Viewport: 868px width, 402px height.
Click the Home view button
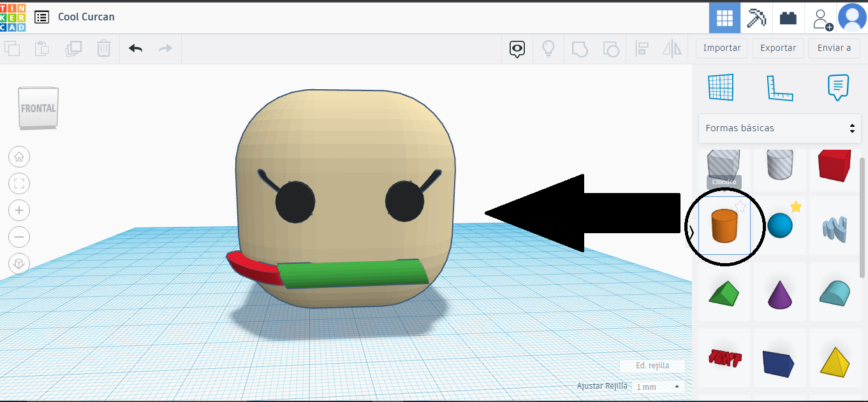coord(19,157)
